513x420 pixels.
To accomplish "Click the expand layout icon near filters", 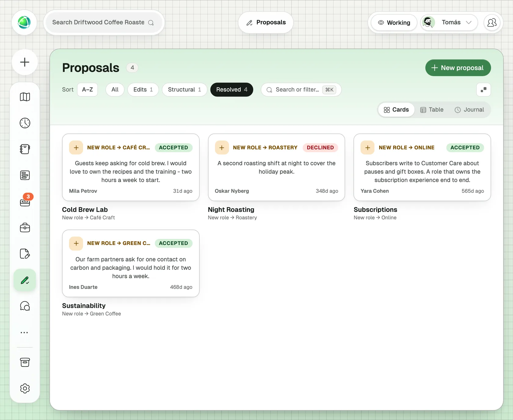I will [x=483, y=89].
